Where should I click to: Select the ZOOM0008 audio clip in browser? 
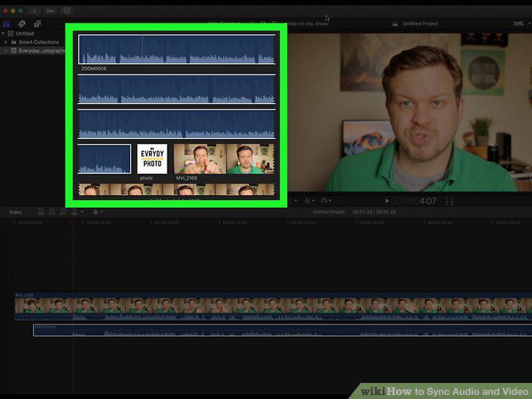coord(176,49)
